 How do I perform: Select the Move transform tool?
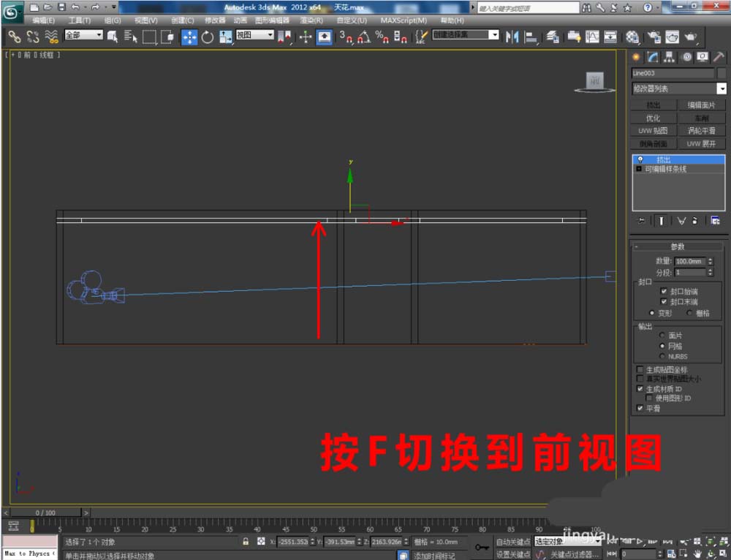coord(189,37)
